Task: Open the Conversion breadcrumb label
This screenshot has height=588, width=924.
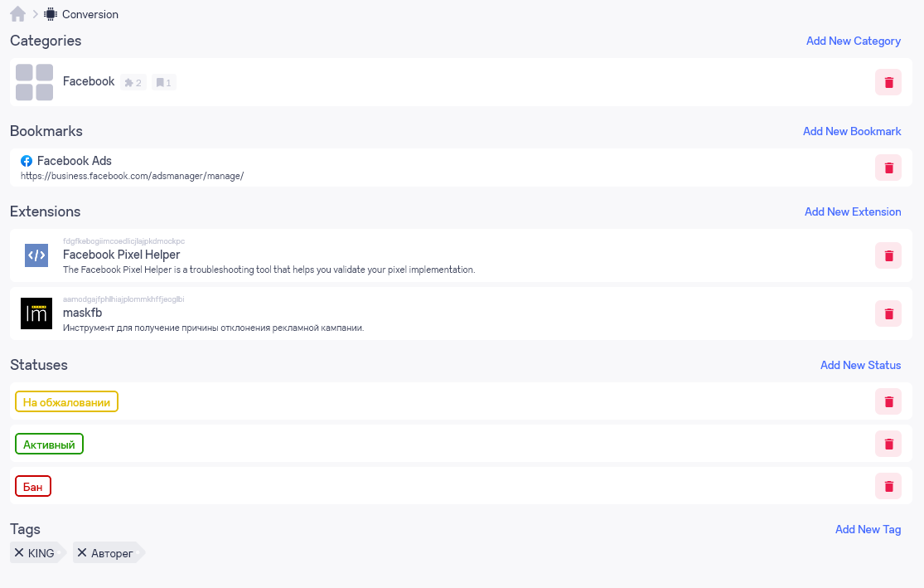Action: [x=90, y=14]
